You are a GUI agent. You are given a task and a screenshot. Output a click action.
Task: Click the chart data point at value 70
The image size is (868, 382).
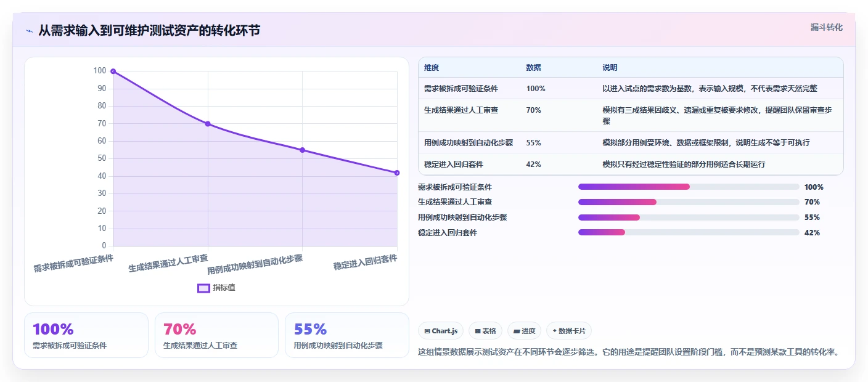pyautogui.click(x=208, y=124)
